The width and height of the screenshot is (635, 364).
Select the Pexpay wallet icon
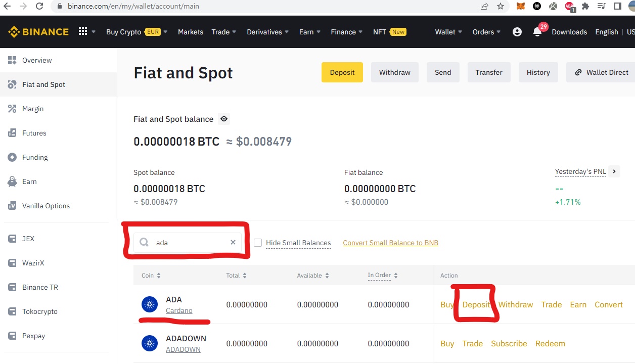pos(12,336)
